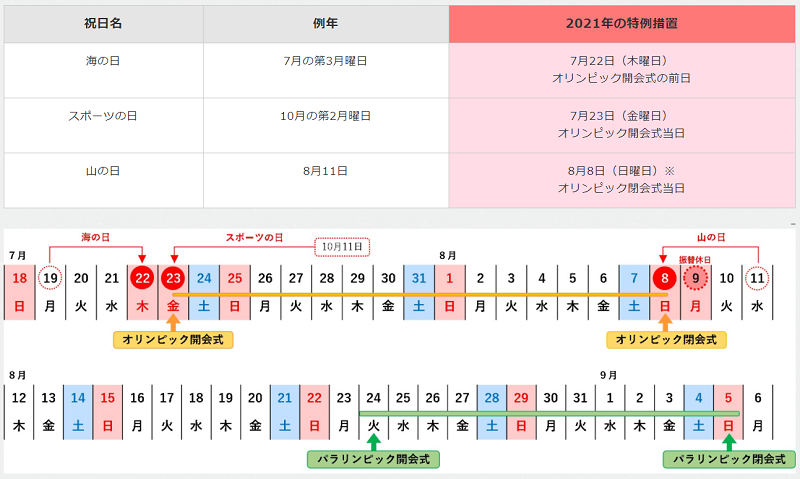The height and width of the screenshot is (479, 800).
Task: Select the blue July 24 Saturday cell
Action: [x=204, y=291]
